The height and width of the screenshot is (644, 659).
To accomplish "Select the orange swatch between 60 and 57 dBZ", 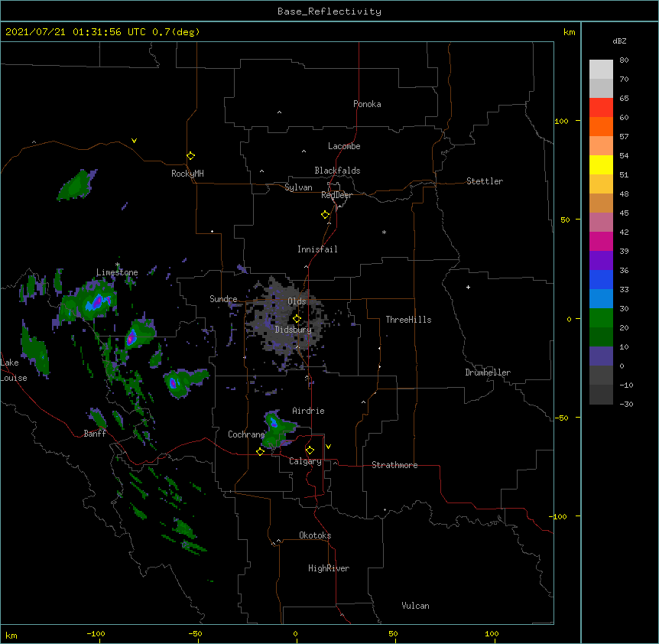I will pos(601,127).
